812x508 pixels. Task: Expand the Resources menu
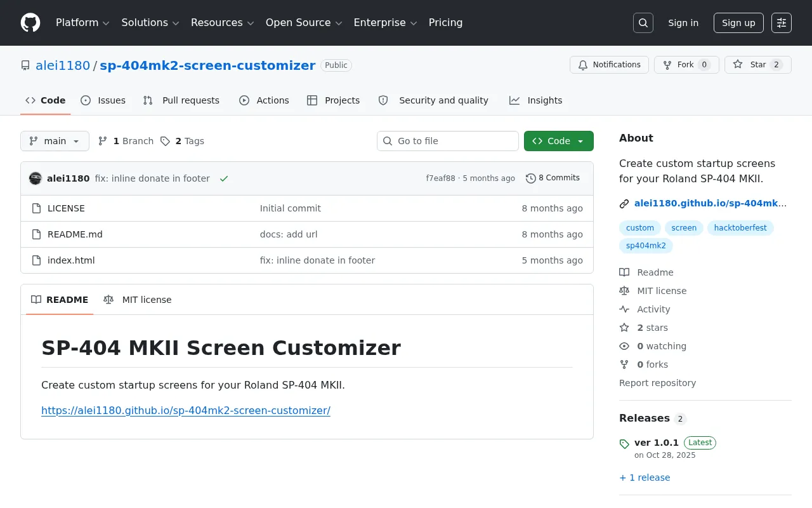(222, 23)
